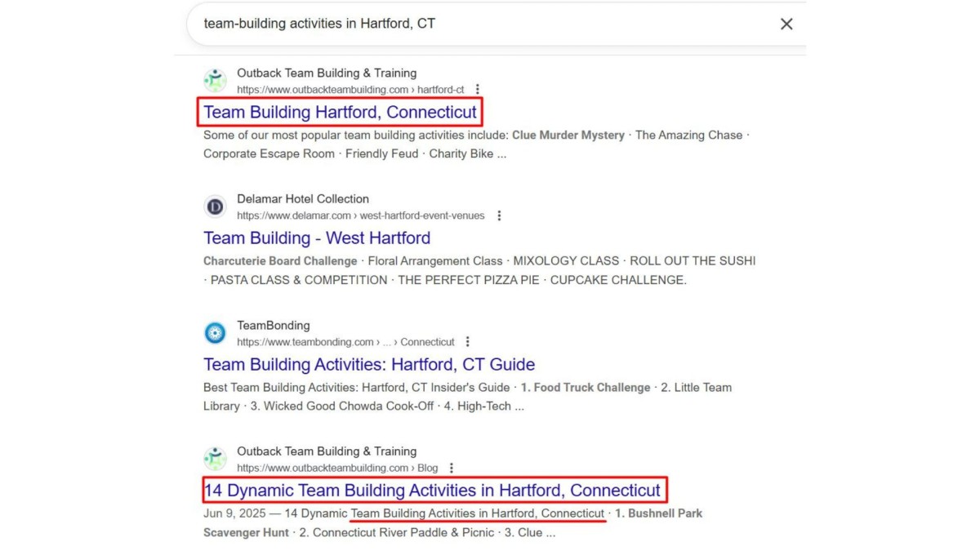980x551 pixels.
Task: Click the Delamar Hotel Collection favicon
Action: click(x=215, y=207)
